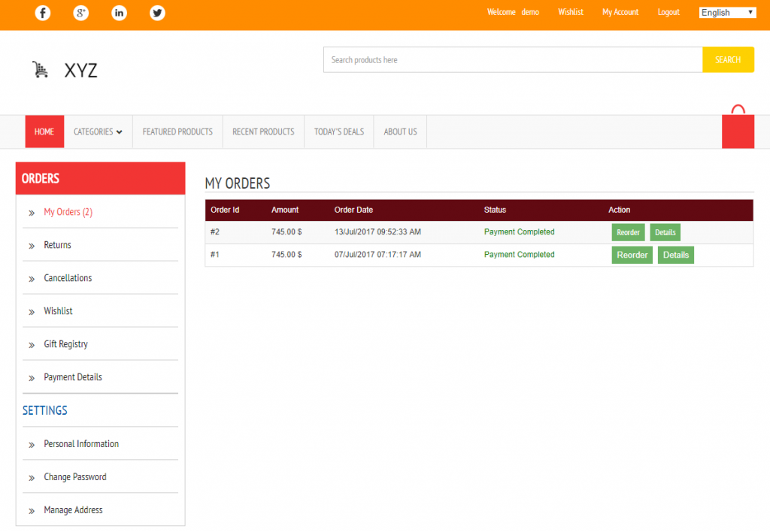Screen dimensions: 770x532
Task: Click the SETTINGS sidebar heading
Action: tap(44, 410)
